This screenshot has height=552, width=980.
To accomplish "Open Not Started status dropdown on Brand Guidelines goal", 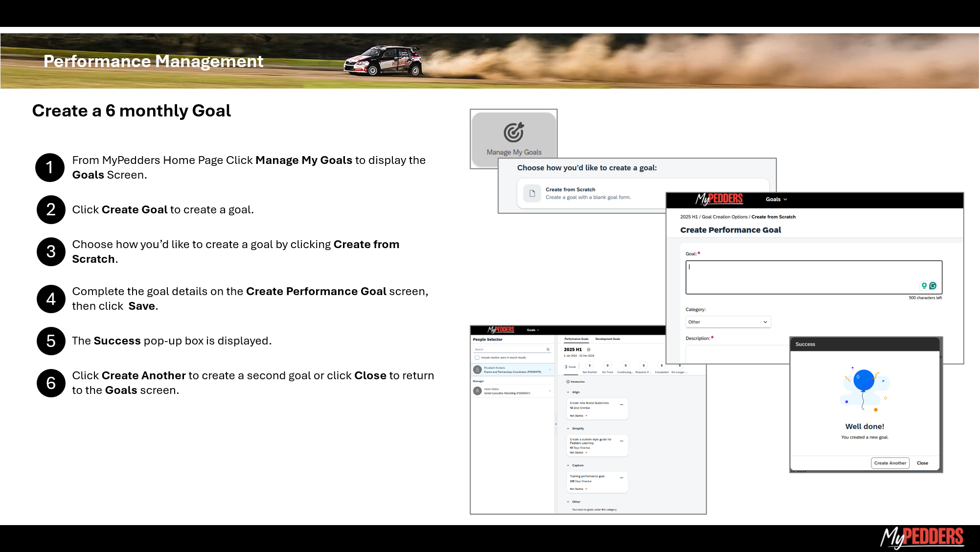I will click(x=578, y=416).
